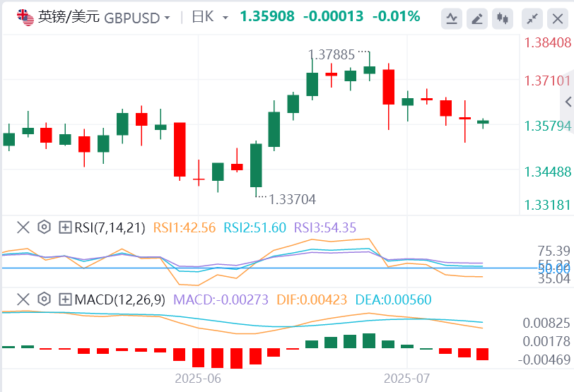Click the 1.35794 price axis label
The width and height of the screenshot is (574, 392).
548,126
